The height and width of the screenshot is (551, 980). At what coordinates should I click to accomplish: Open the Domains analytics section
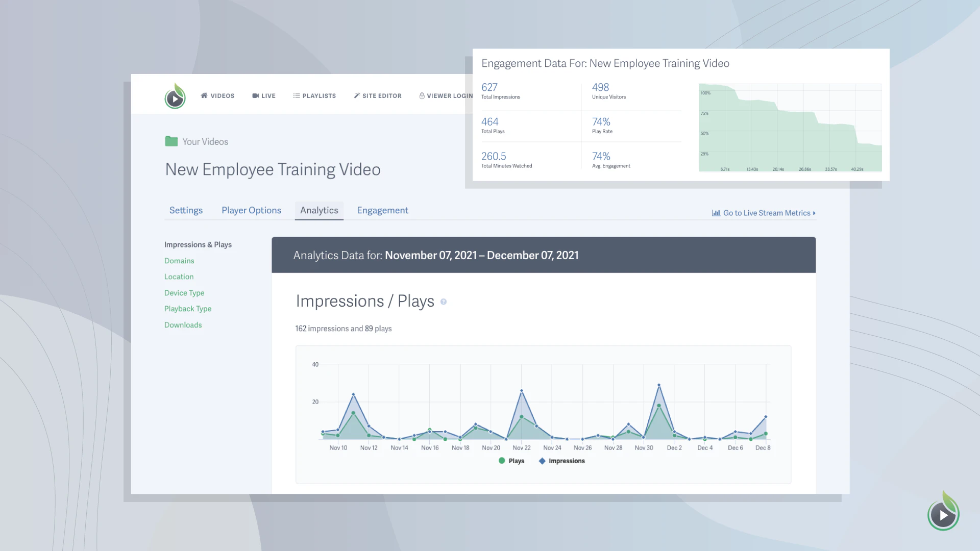pyautogui.click(x=179, y=261)
